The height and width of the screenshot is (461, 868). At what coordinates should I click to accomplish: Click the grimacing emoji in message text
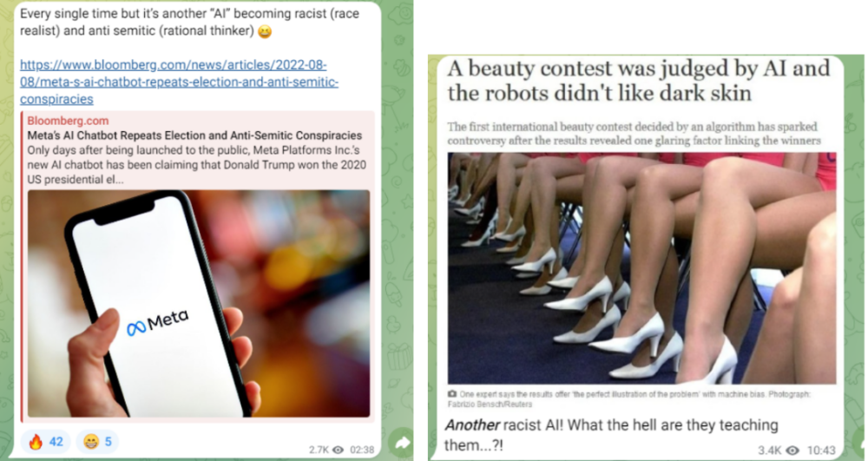(x=265, y=31)
